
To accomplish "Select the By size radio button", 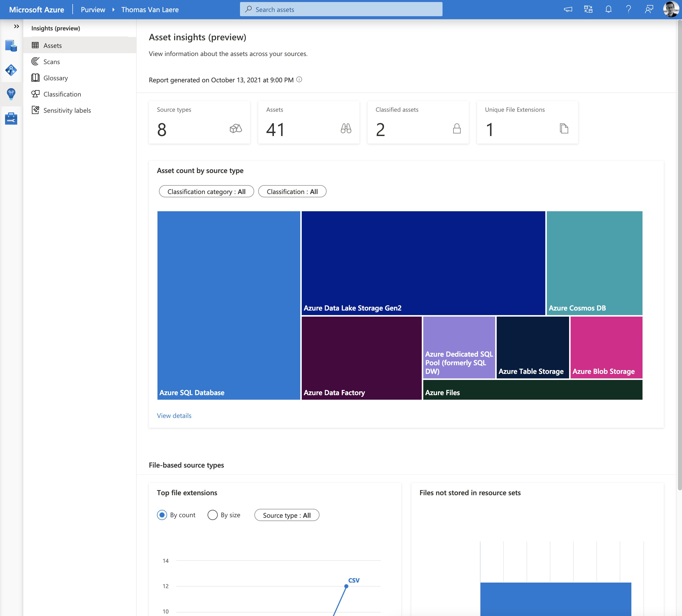I will pos(212,515).
